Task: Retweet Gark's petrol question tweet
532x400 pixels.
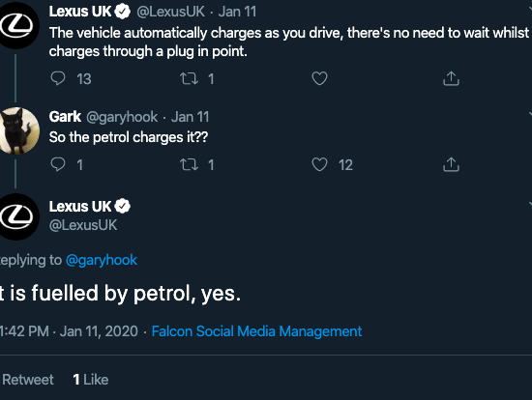Action: 189,165
